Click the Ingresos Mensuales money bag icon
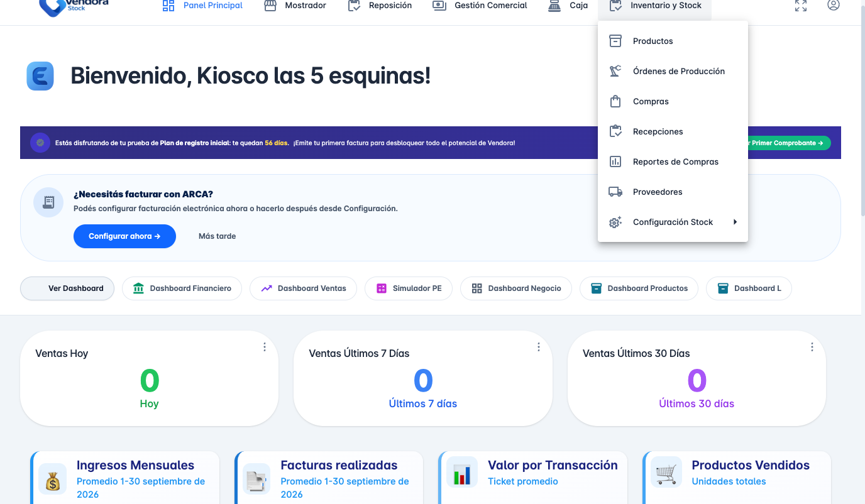The width and height of the screenshot is (865, 504). point(53,479)
